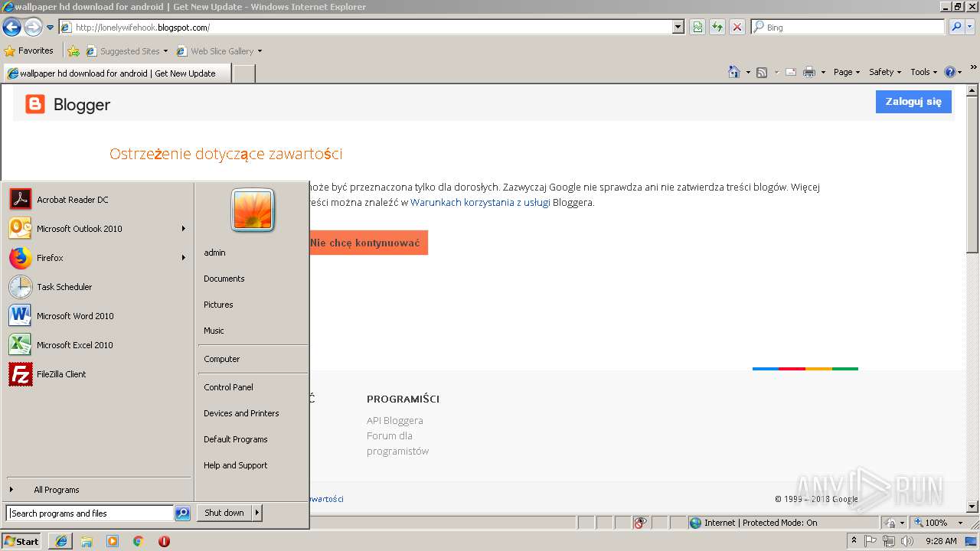Open API Bloggera link
This screenshot has width=980, height=551.
tap(394, 420)
